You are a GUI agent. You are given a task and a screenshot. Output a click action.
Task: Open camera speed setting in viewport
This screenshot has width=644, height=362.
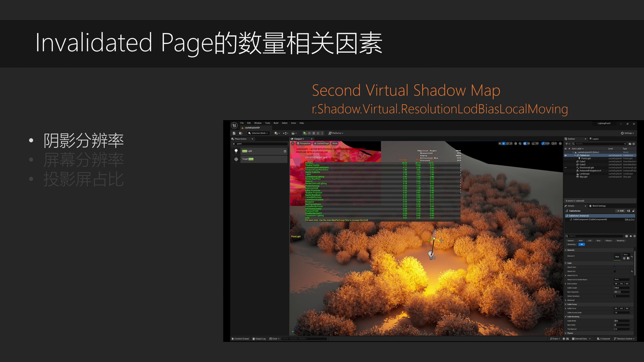point(554,143)
